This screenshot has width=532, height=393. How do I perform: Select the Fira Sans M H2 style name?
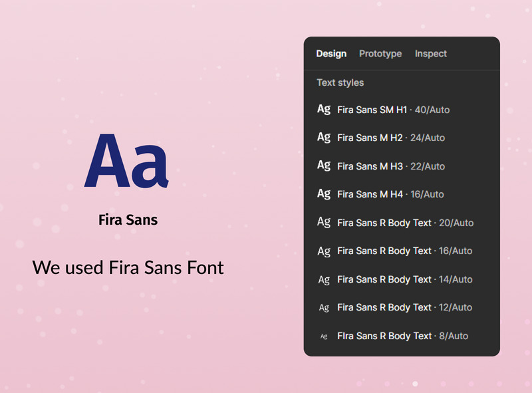(x=370, y=138)
